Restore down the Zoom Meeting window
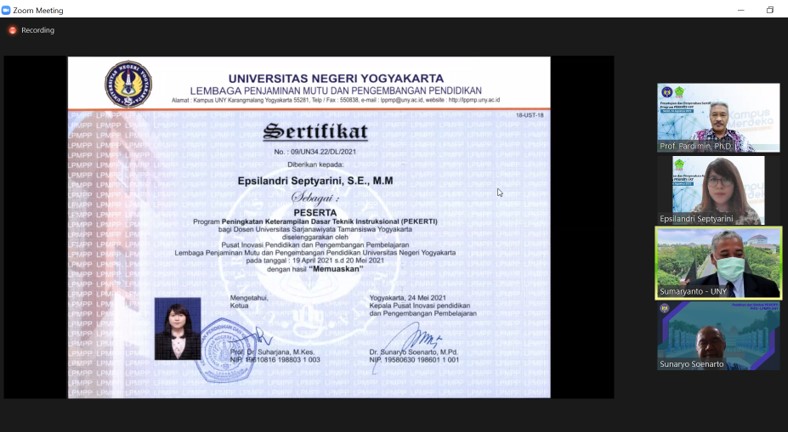788x432 pixels. tap(770, 10)
